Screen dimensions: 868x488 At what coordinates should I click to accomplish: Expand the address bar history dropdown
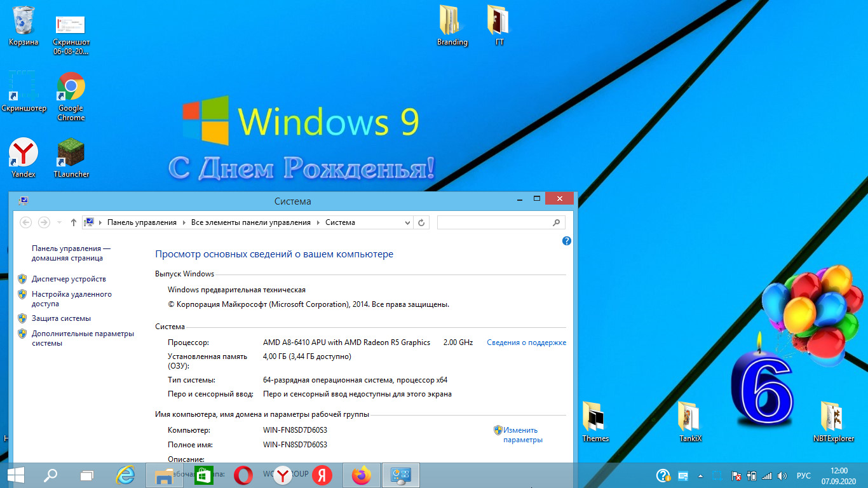(x=408, y=222)
